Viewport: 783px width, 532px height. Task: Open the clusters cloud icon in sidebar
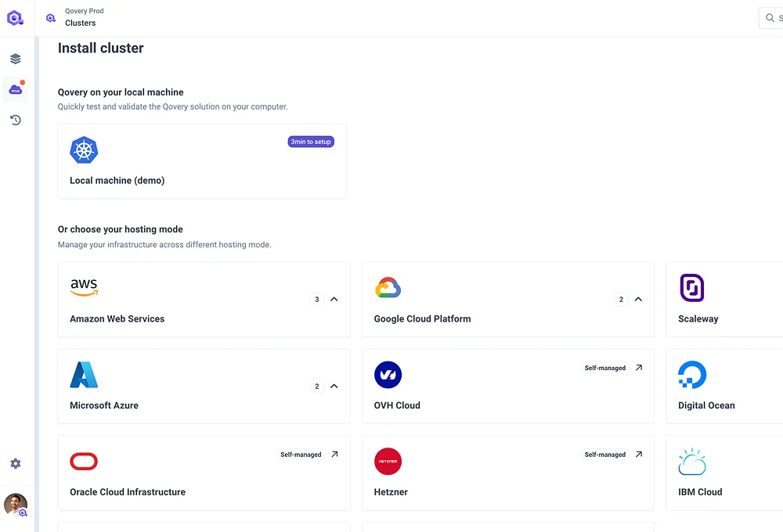(16, 90)
